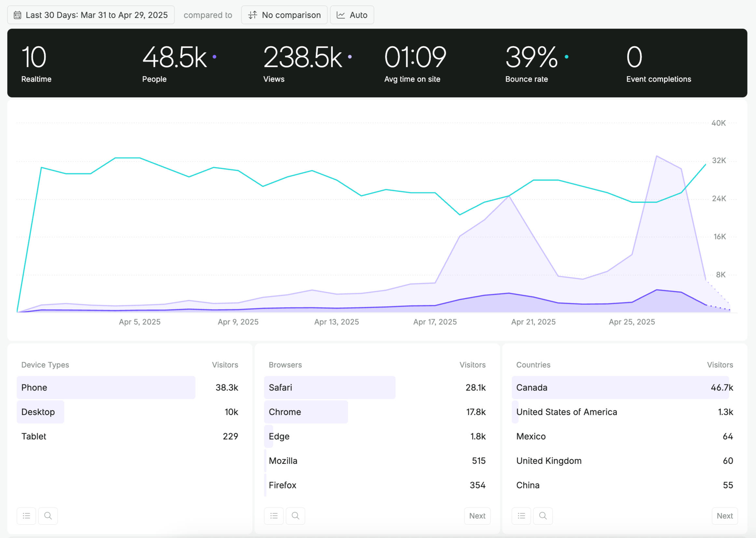Click search icon under Countries panel
This screenshot has width=756, height=538.
(543, 516)
